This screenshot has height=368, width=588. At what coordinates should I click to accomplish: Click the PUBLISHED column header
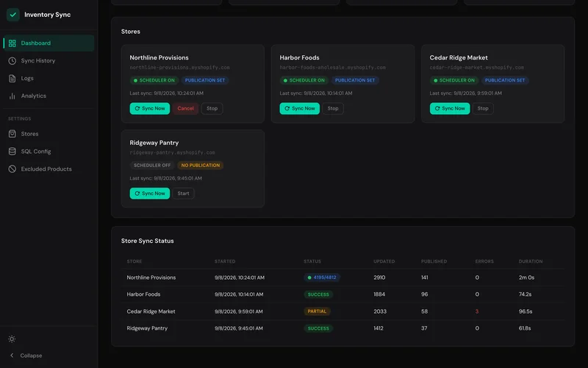pos(434,261)
